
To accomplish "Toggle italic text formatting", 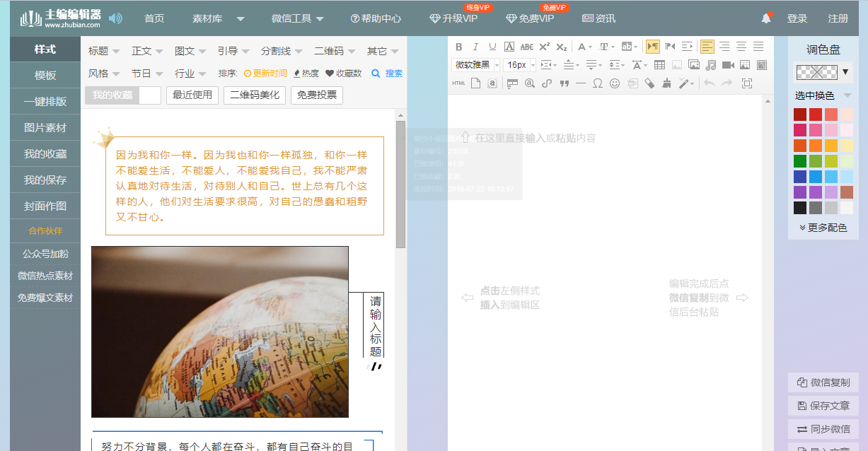I will (475, 47).
